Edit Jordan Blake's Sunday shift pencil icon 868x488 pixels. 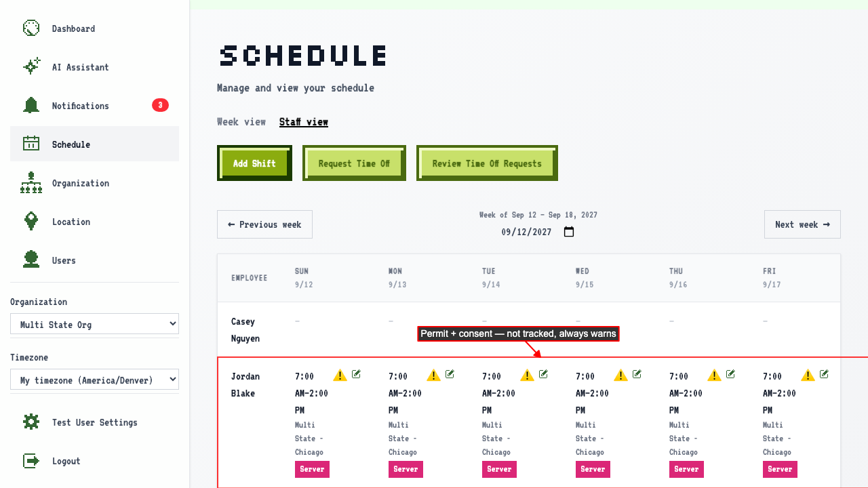pyautogui.click(x=357, y=374)
